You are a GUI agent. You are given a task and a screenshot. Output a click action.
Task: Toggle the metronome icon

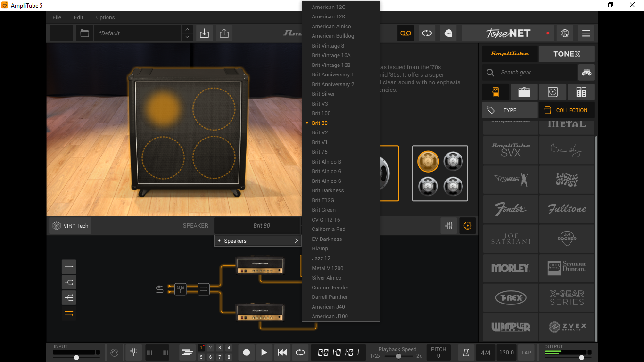click(466, 352)
